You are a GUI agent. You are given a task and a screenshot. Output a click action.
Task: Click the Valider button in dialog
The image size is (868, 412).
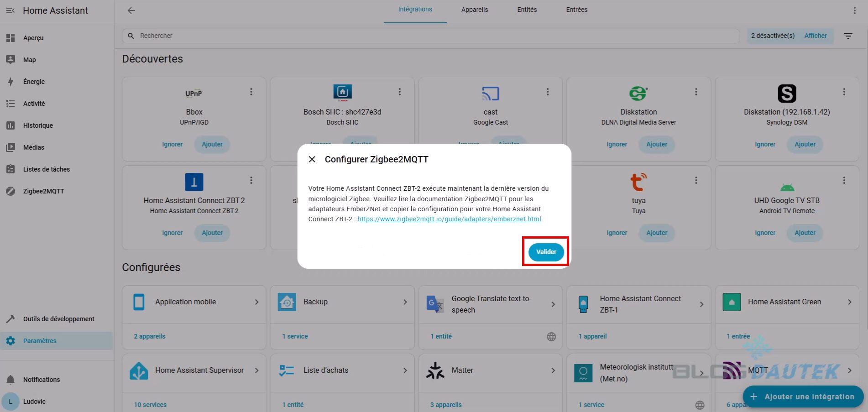click(546, 252)
